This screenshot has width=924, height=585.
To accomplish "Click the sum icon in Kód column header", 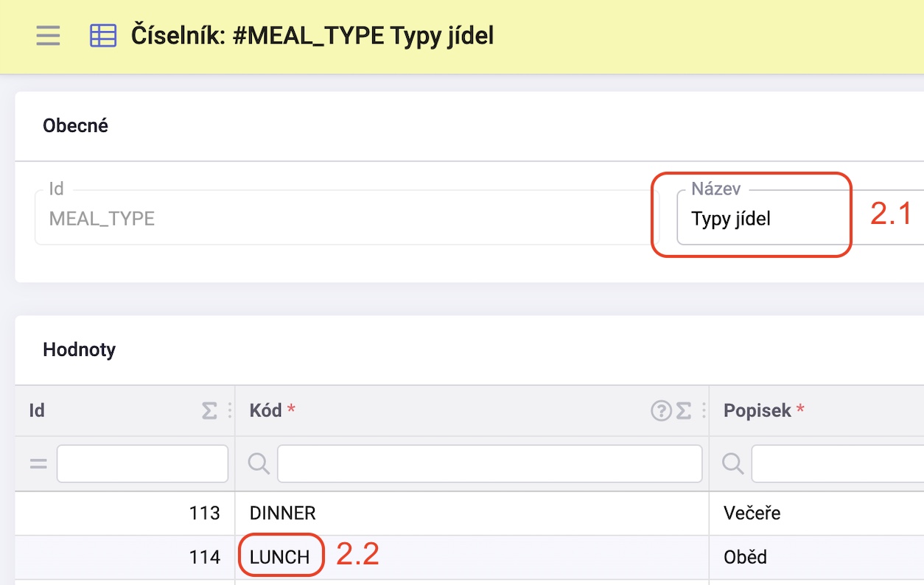I will click(684, 411).
